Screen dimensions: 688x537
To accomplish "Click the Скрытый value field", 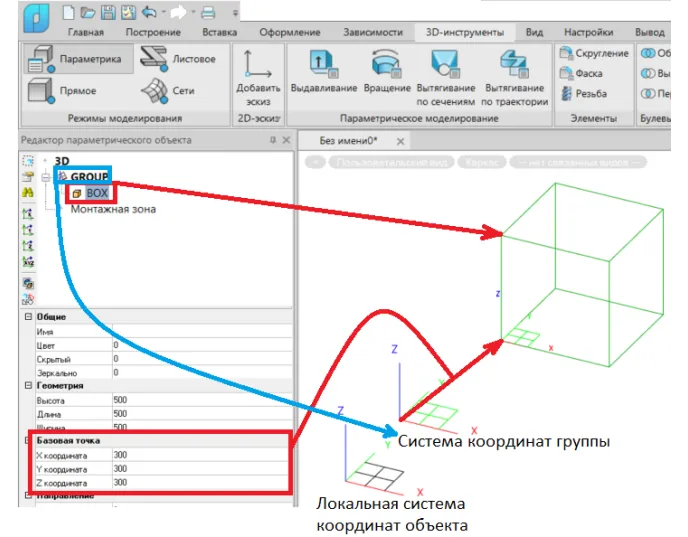I will 202,359.
